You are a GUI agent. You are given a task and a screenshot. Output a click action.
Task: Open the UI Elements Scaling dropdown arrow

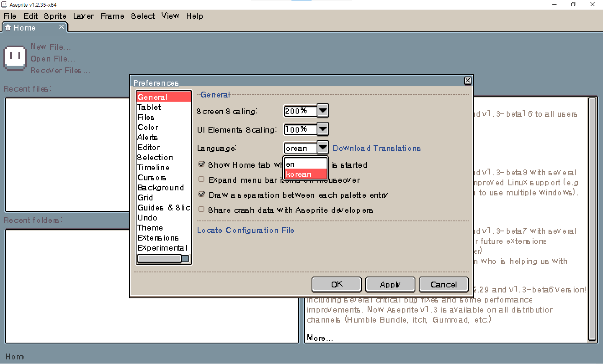point(322,129)
